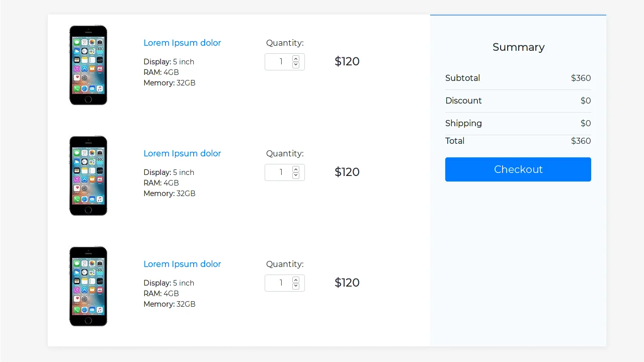
Task: Click the Discount row in the Summary
Action: [x=518, y=101]
